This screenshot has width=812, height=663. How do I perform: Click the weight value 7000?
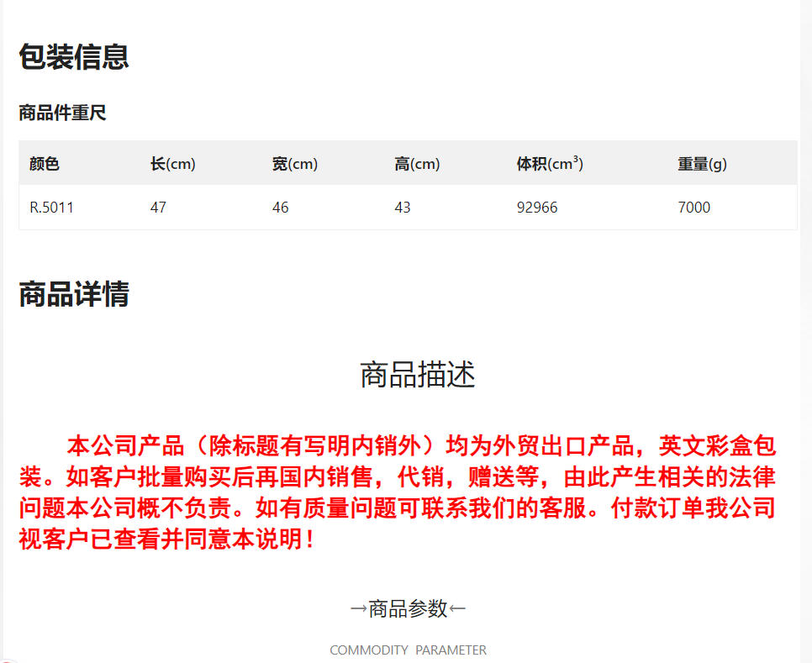(694, 208)
